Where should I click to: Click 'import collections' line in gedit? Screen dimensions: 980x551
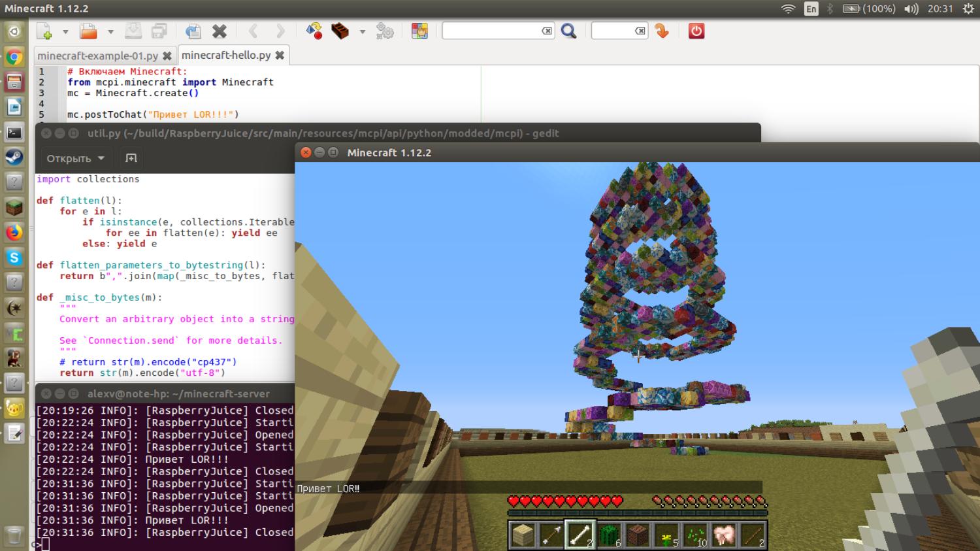[x=88, y=179]
